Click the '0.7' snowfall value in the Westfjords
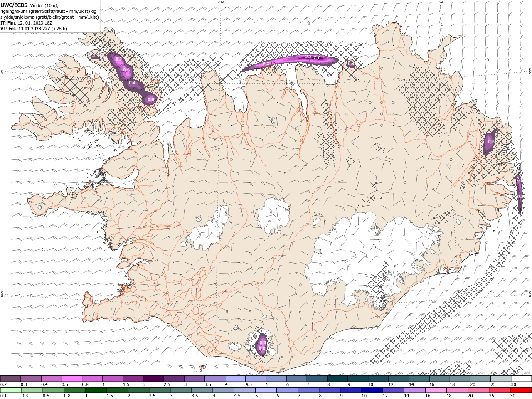Viewport: 532px width, 399px height. [x=118, y=59]
